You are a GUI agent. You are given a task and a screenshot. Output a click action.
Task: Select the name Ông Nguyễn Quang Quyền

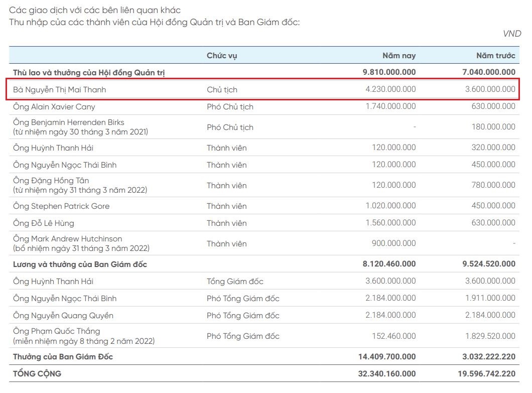63,316
